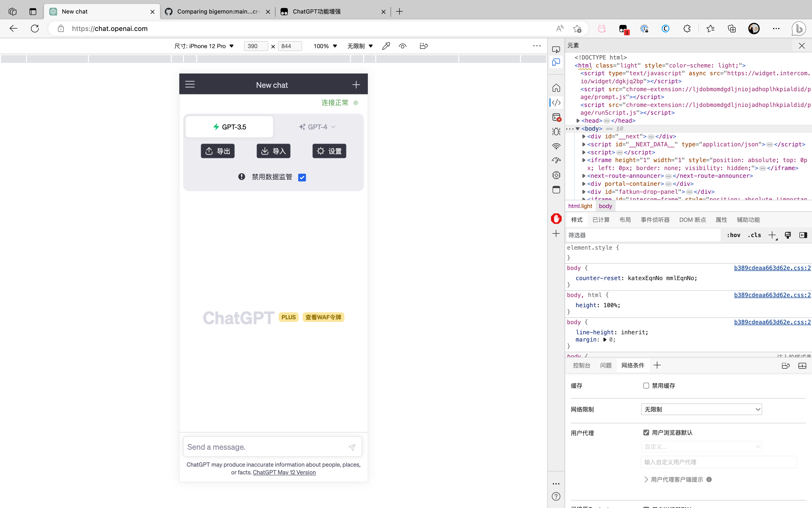Open the ChatGPT May 12 Version link
Viewport: 812px width, 508px height.
point(284,472)
